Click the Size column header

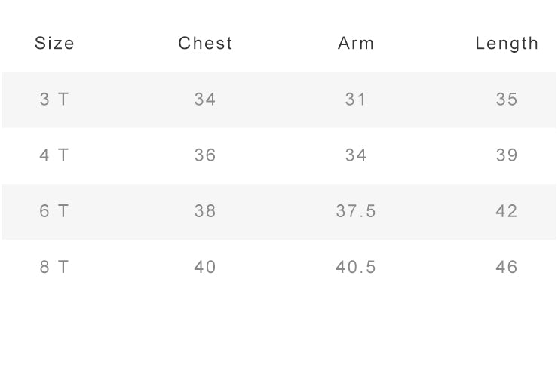click(54, 44)
